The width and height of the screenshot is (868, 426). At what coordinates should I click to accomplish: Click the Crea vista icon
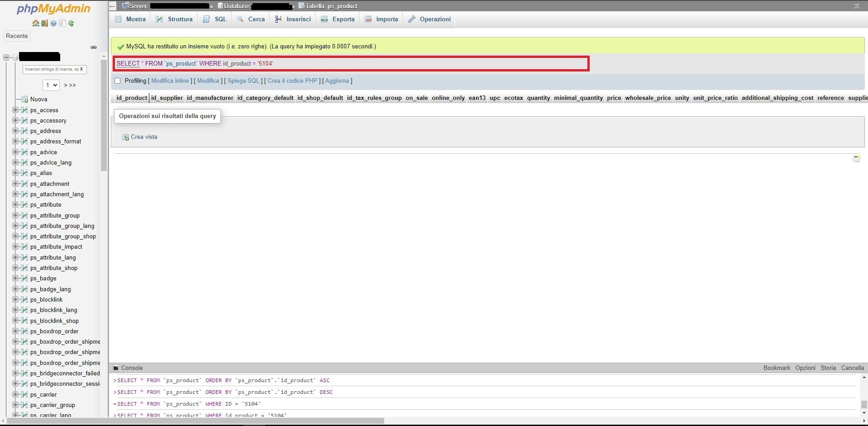[125, 137]
